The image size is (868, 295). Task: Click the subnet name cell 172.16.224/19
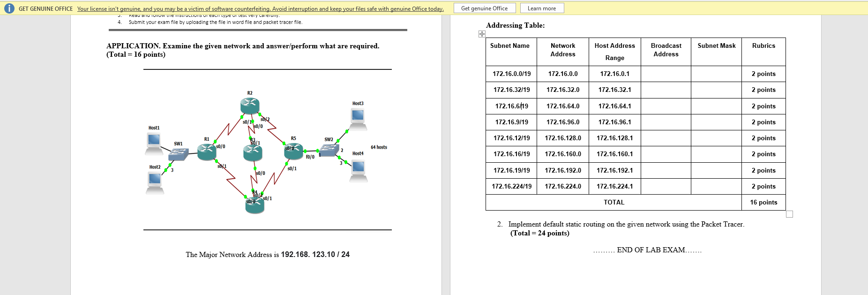(x=512, y=187)
